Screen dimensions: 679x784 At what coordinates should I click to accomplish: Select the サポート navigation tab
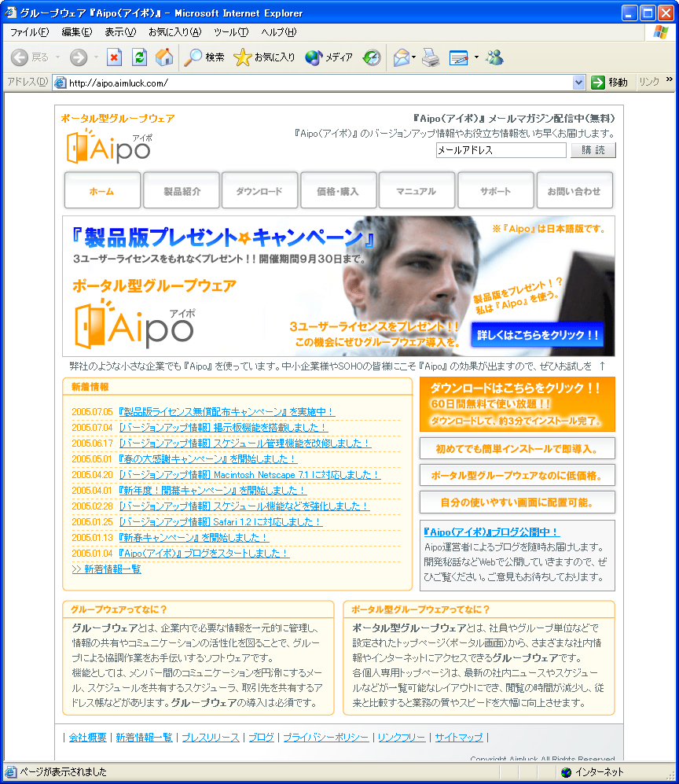click(496, 190)
